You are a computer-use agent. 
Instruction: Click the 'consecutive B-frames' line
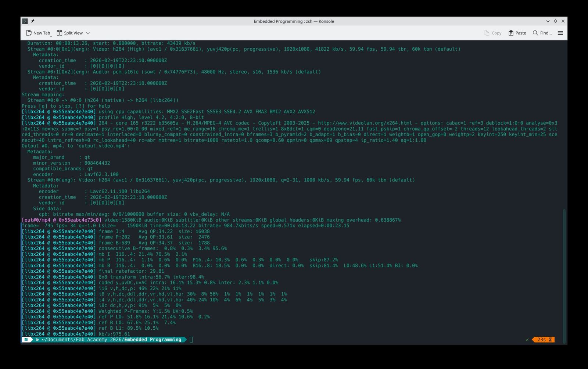[124, 248]
